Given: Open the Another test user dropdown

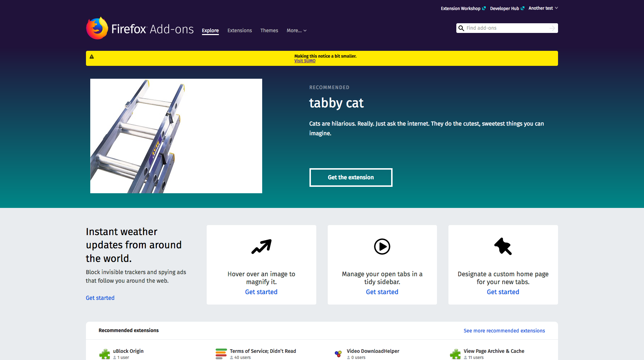Looking at the screenshot, I should (x=543, y=8).
